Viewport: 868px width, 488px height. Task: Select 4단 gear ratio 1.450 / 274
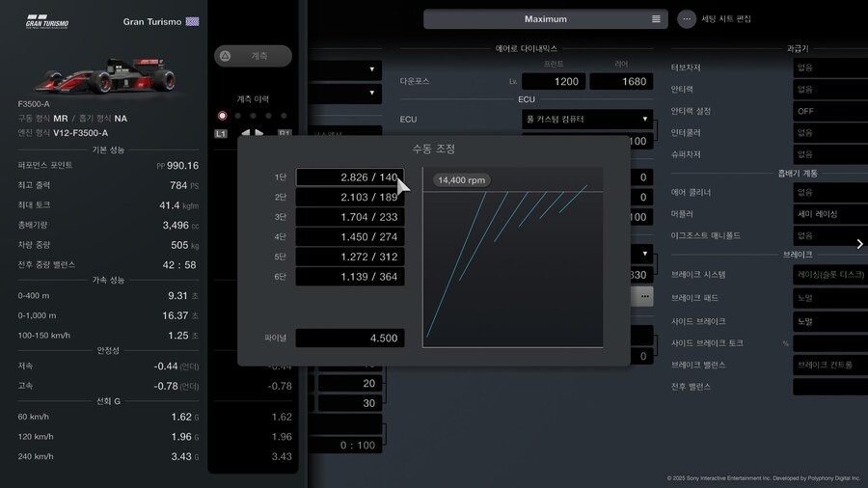point(350,237)
